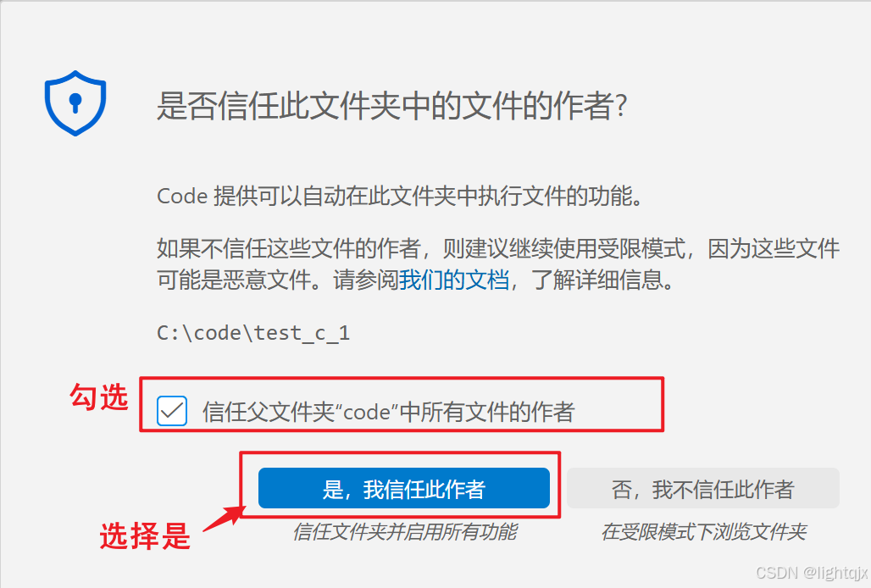Screen dimensions: 871x588
Task: Click the word Code in the description
Action: click(x=182, y=196)
